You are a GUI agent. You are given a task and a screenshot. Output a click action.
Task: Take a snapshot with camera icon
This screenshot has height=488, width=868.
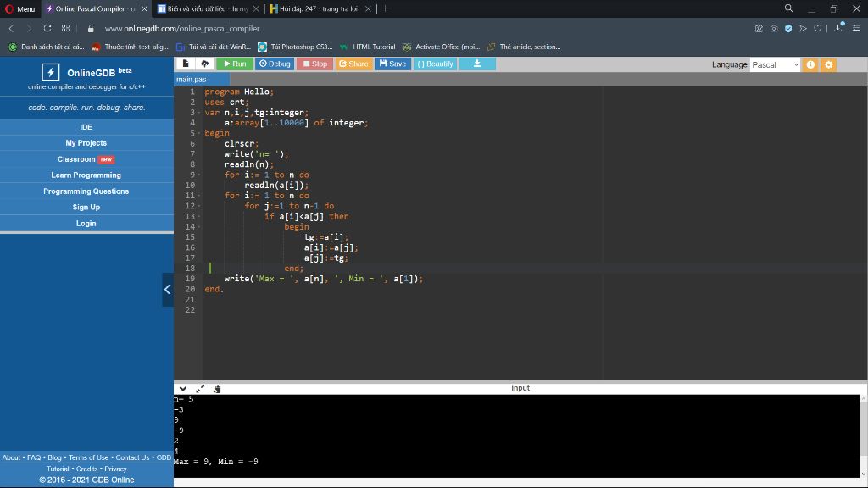[774, 28]
